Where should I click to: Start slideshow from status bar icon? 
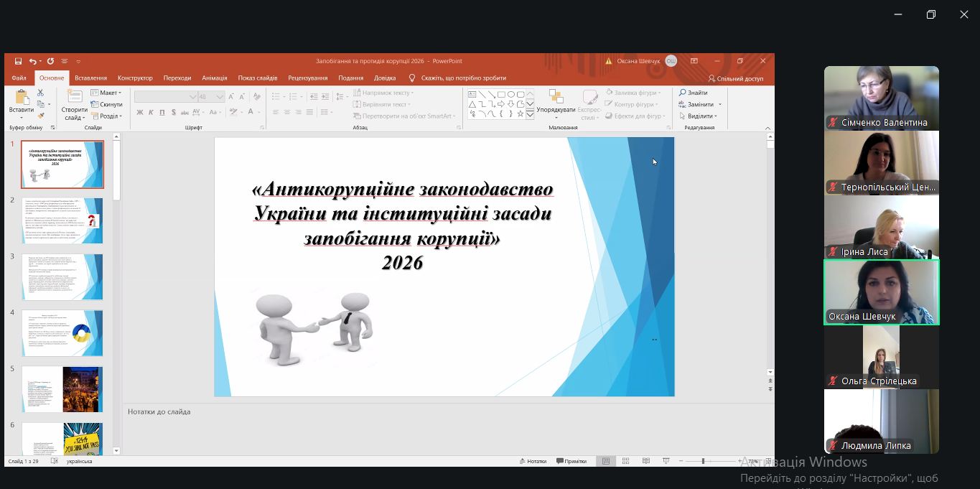coord(666,461)
